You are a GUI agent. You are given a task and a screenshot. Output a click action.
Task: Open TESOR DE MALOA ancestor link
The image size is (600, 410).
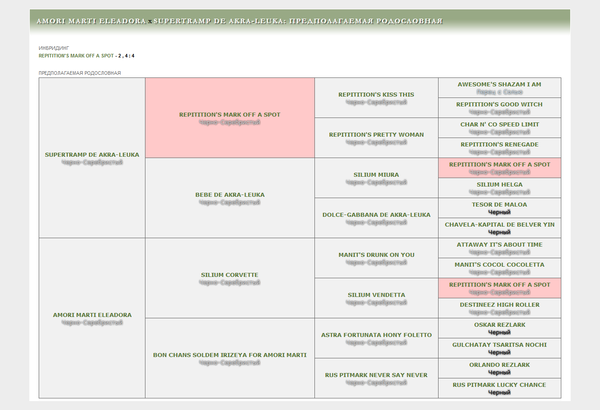click(x=499, y=204)
